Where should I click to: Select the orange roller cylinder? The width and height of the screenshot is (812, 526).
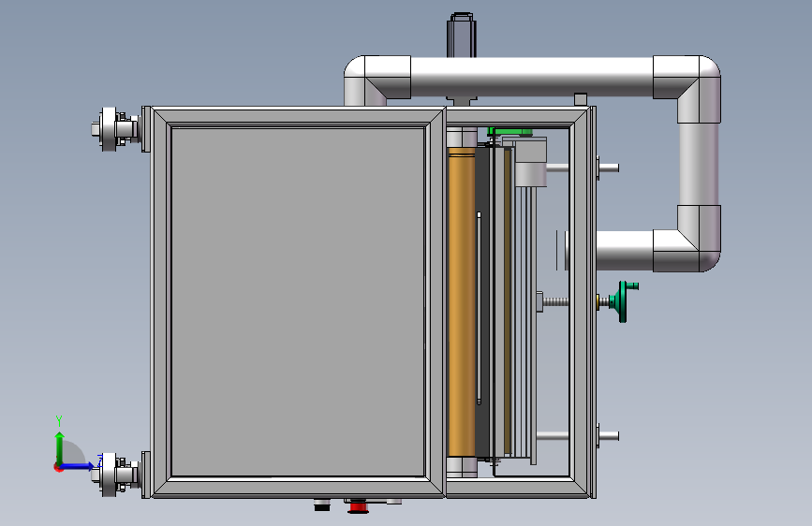pyautogui.click(x=462, y=302)
